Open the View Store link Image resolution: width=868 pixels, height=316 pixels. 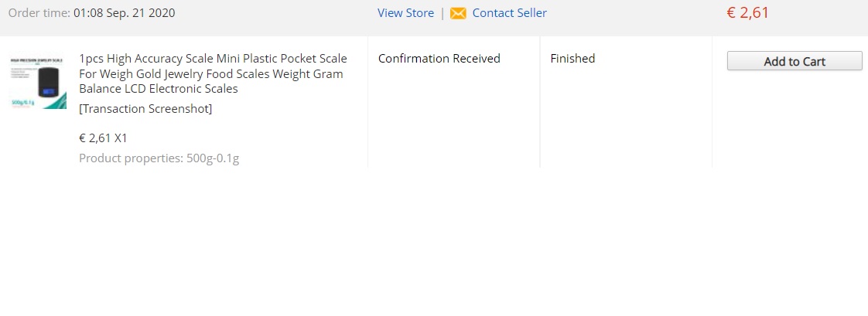pyautogui.click(x=406, y=13)
